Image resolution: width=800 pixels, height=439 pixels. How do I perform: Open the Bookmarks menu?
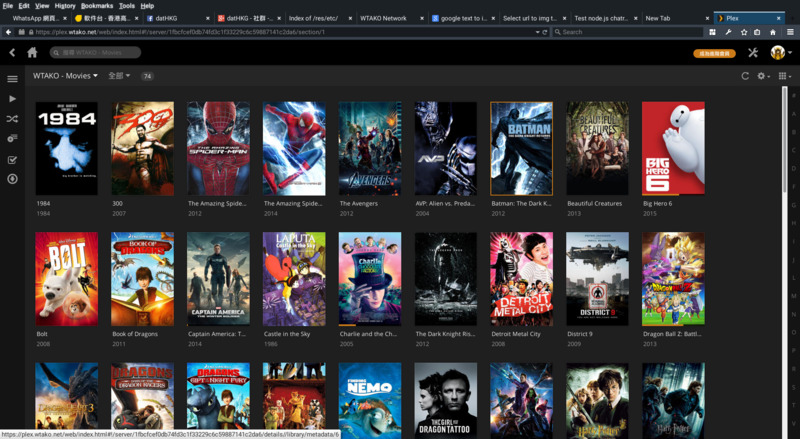97,6
